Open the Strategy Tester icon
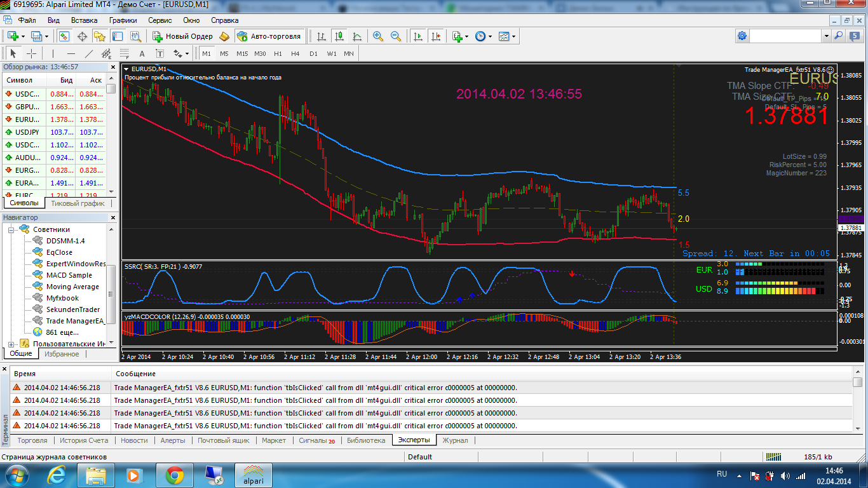 [135, 36]
